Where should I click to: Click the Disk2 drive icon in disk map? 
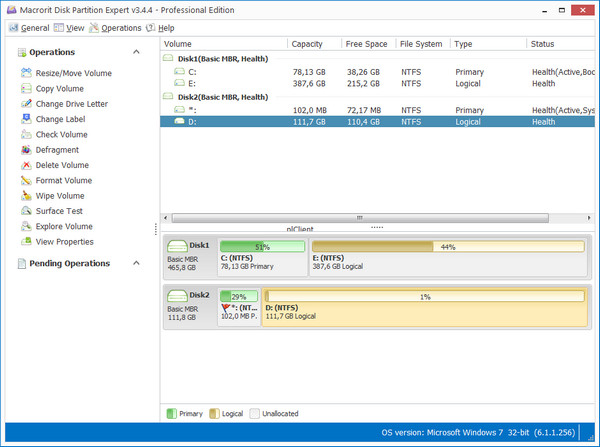pyautogui.click(x=177, y=295)
